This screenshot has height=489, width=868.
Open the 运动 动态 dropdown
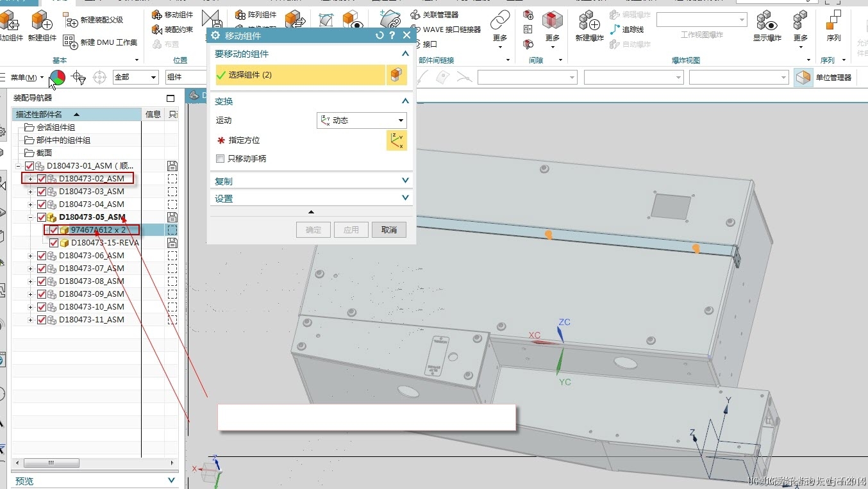[x=362, y=120]
